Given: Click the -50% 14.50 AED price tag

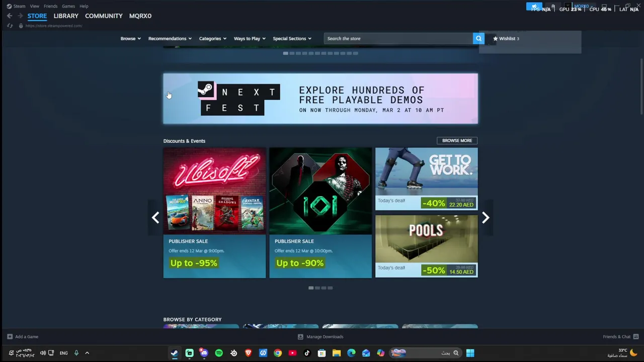Looking at the screenshot, I should (448, 270).
